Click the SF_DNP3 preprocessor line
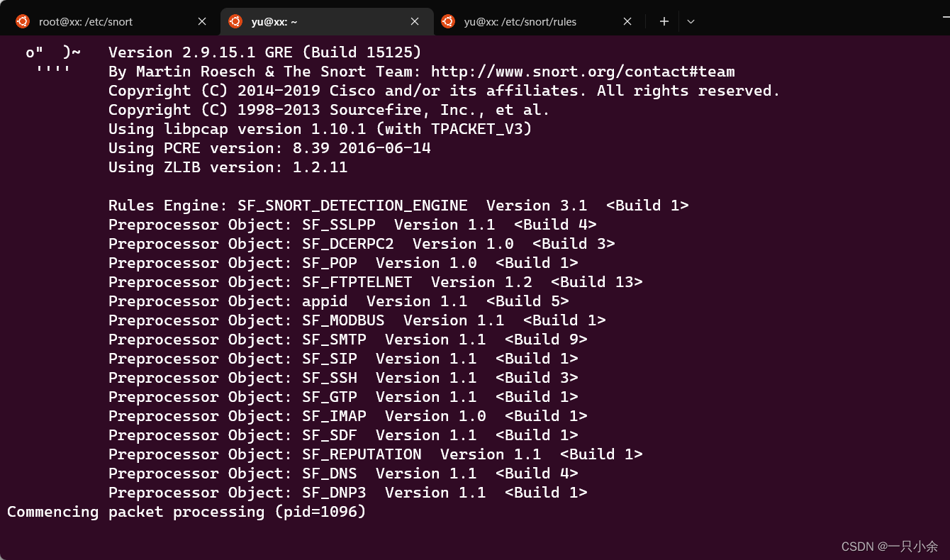950x560 pixels. [348, 493]
